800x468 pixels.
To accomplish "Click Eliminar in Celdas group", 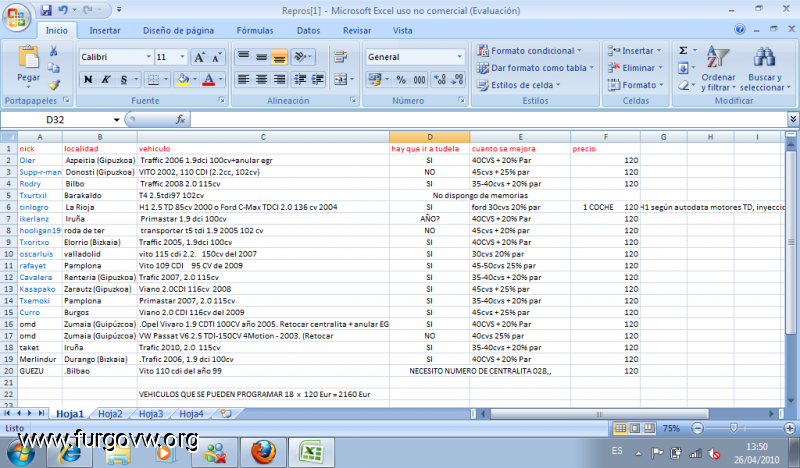I will pyautogui.click(x=635, y=68).
